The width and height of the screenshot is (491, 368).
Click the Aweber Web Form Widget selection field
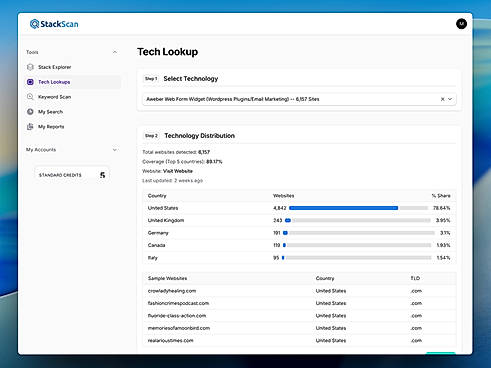pos(299,99)
